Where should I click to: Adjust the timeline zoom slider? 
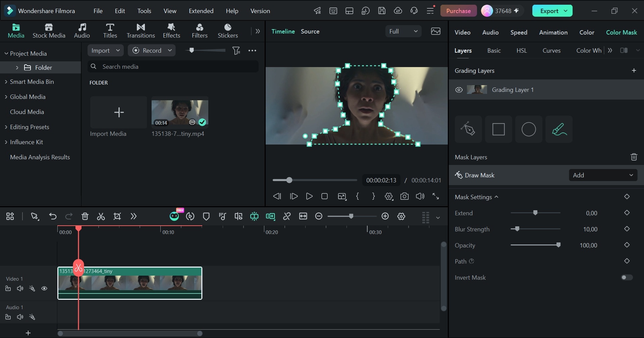click(351, 216)
